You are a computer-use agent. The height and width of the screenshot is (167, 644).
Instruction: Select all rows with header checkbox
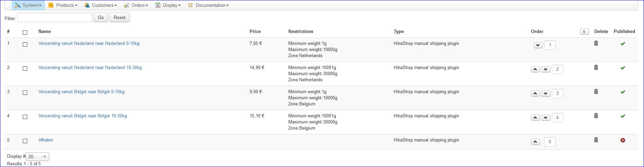click(25, 32)
